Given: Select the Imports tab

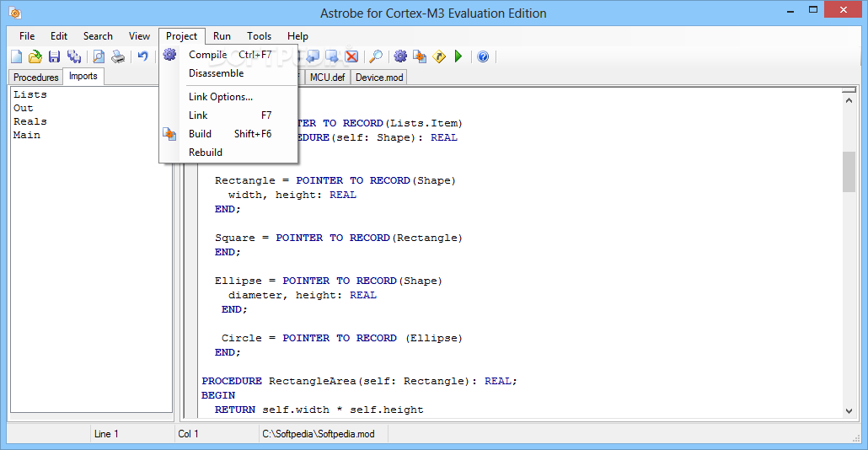Looking at the screenshot, I should tap(83, 76).
